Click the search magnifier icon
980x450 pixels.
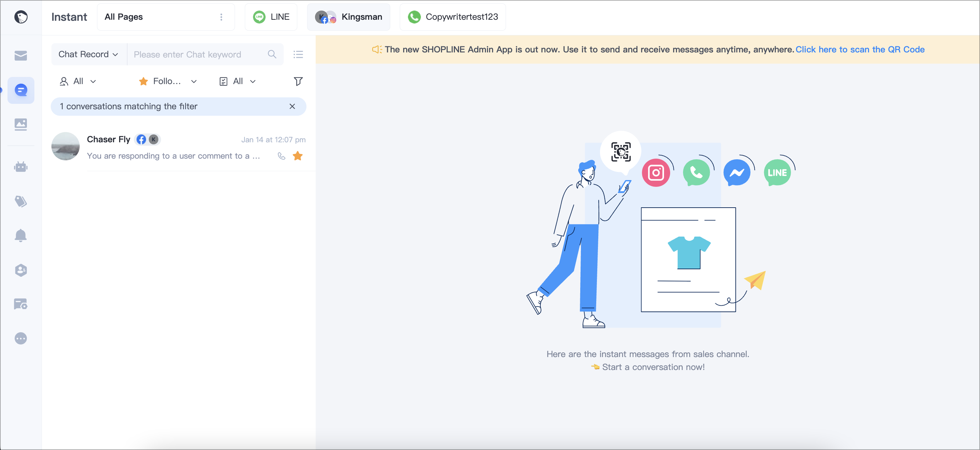coord(272,54)
